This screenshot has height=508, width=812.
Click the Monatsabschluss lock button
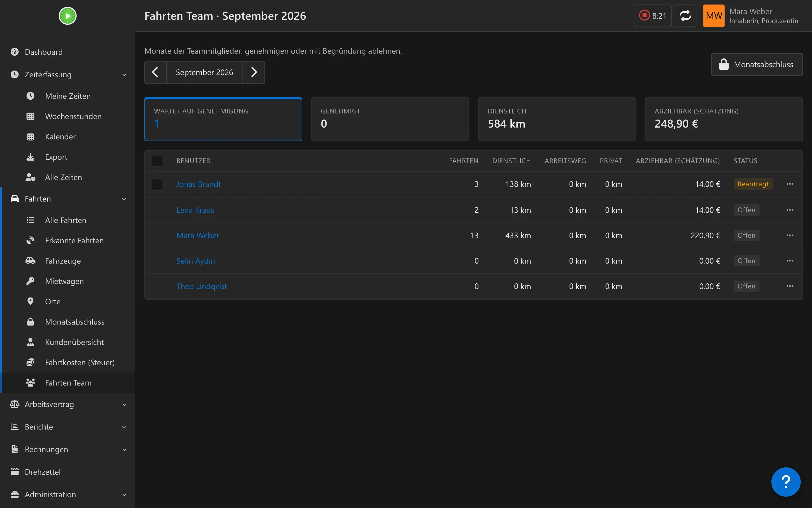click(x=757, y=65)
